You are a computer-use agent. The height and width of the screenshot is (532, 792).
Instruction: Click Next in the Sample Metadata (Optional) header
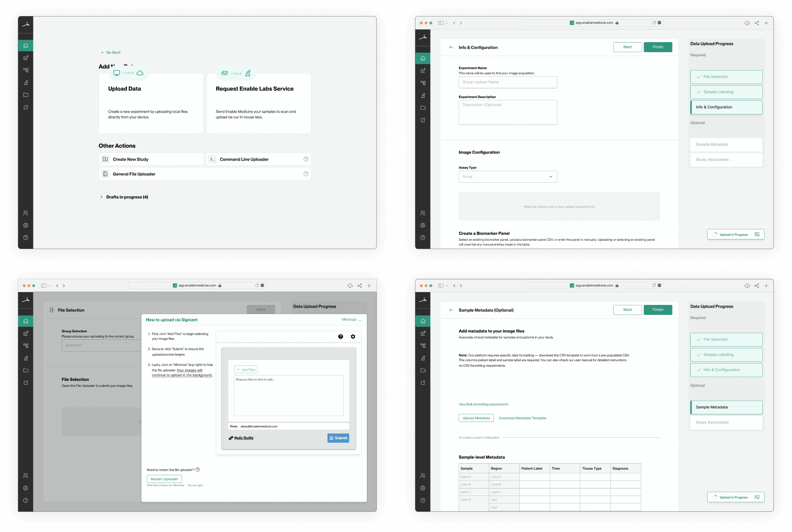(628, 310)
